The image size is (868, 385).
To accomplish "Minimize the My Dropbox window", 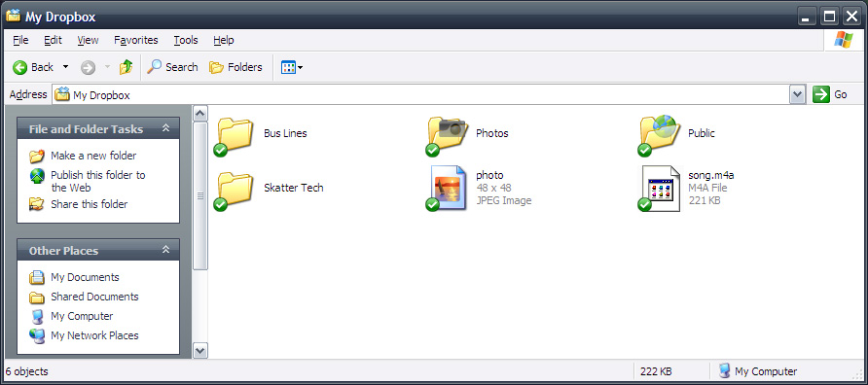I will [807, 17].
